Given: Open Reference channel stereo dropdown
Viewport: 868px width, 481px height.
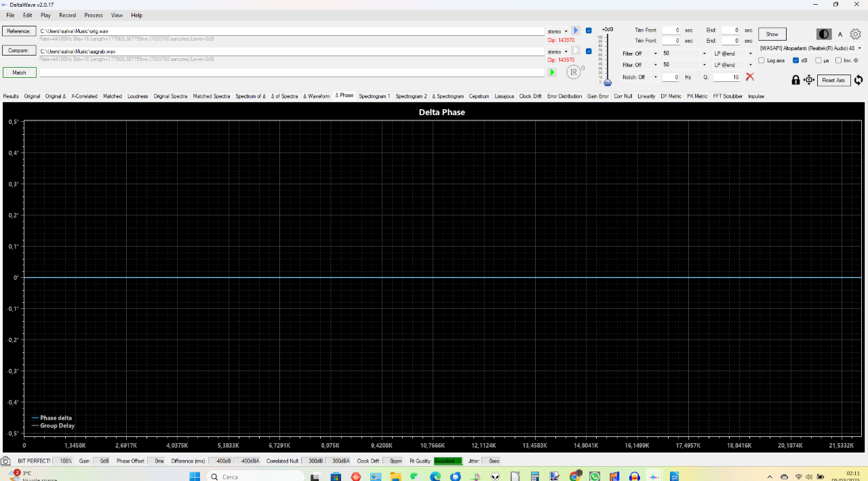Looking at the screenshot, I should tap(557, 31).
